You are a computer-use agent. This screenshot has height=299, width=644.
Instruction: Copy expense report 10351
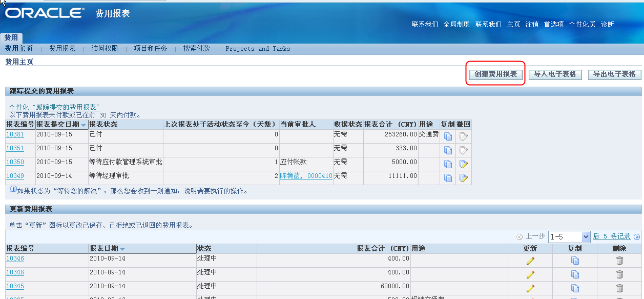click(448, 149)
